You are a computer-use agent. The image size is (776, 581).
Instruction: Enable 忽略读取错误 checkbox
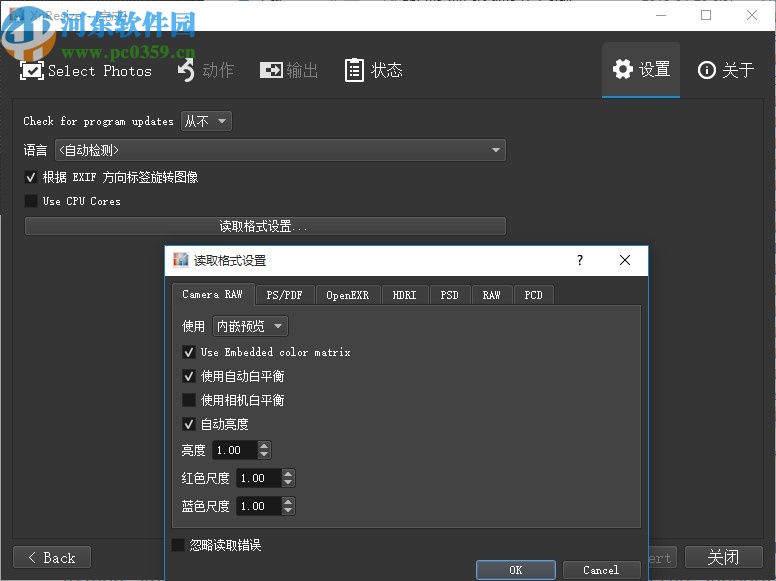[178, 545]
